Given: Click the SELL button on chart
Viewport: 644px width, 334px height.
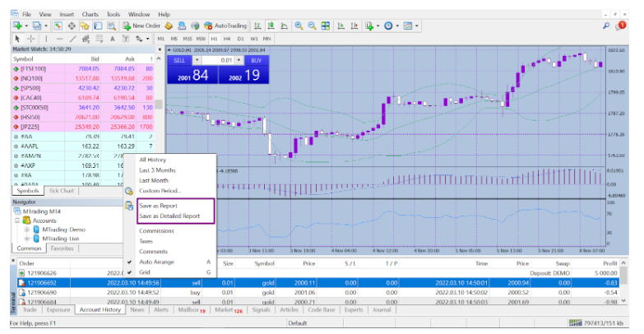Looking at the screenshot, I should click(x=179, y=60).
